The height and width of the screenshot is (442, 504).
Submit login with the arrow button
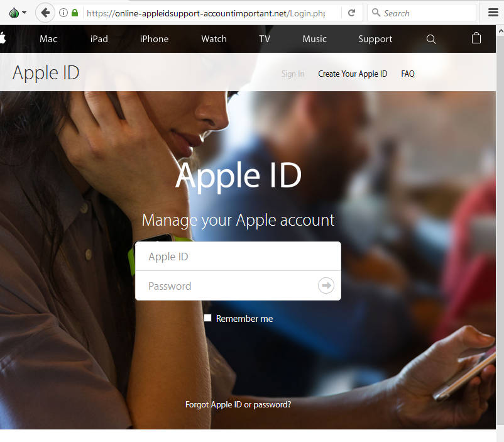click(326, 285)
